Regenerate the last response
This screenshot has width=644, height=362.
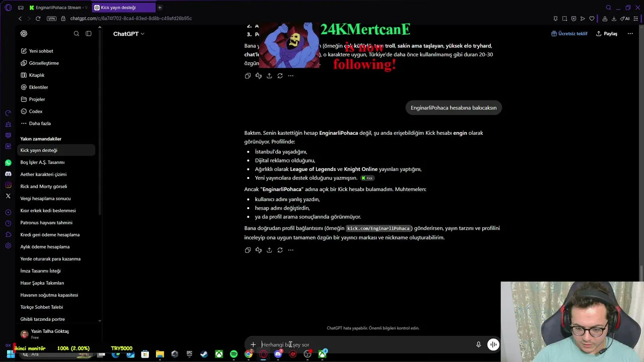click(x=280, y=250)
